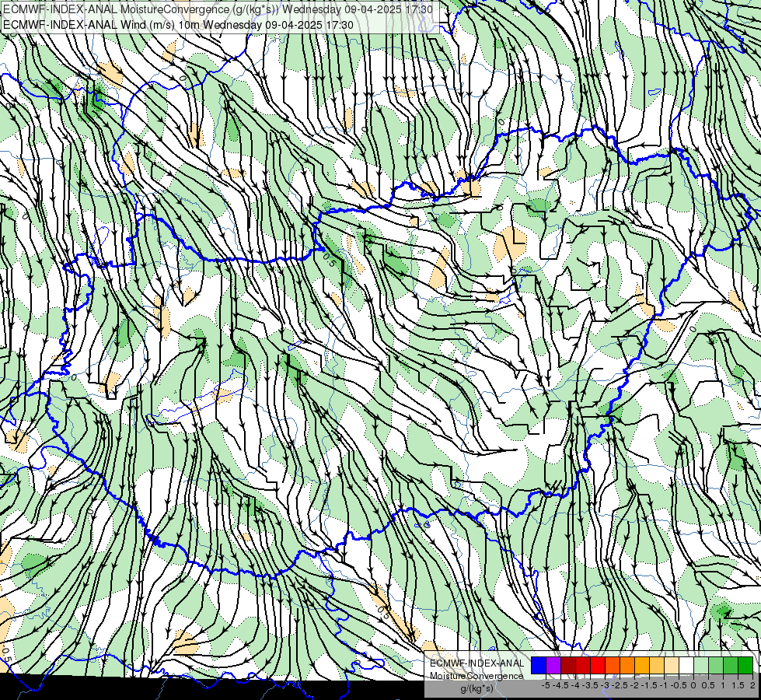Click the medium green swatch, 1 to 1.5
The image size is (761, 700).
coord(731,666)
